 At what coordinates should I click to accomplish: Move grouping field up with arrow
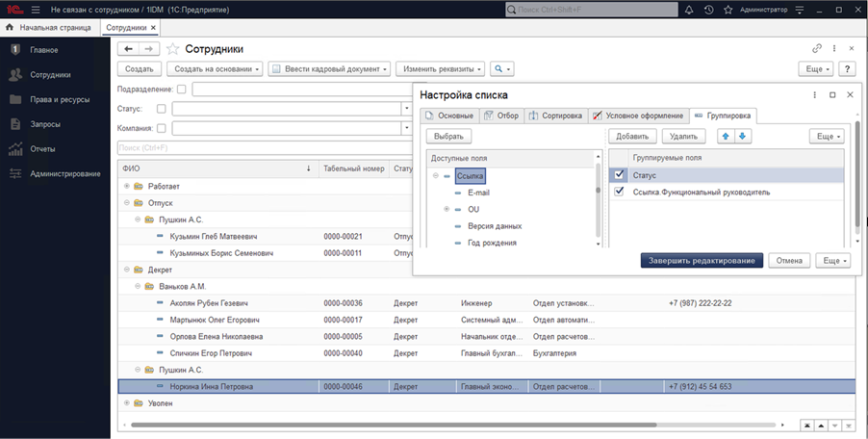[x=726, y=137]
